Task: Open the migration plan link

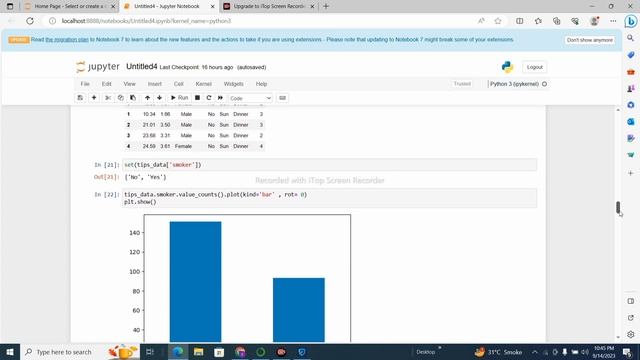Action: (x=67, y=40)
